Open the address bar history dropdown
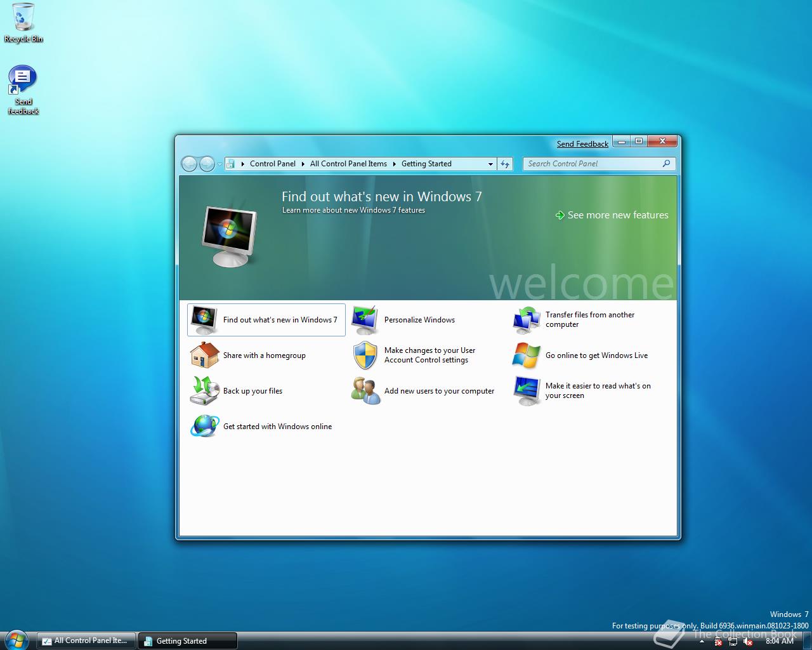The image size is (812, 650). pos(490,164)
